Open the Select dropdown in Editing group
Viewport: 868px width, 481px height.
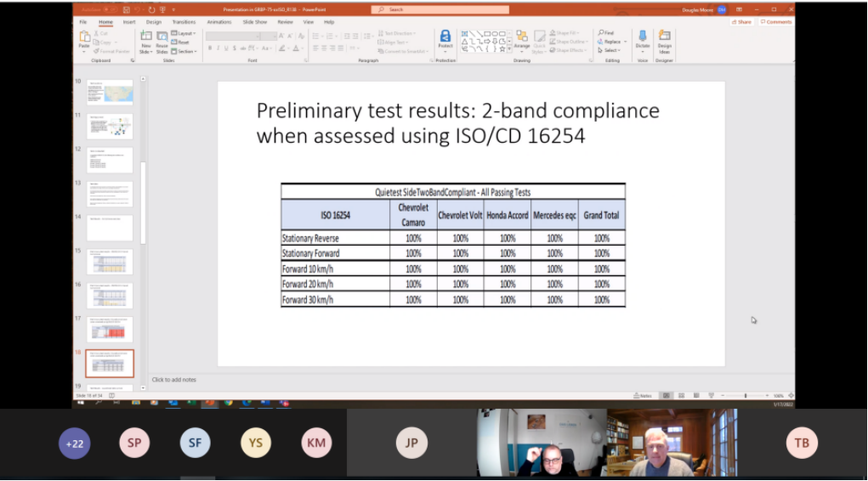(x=610, y=50)
